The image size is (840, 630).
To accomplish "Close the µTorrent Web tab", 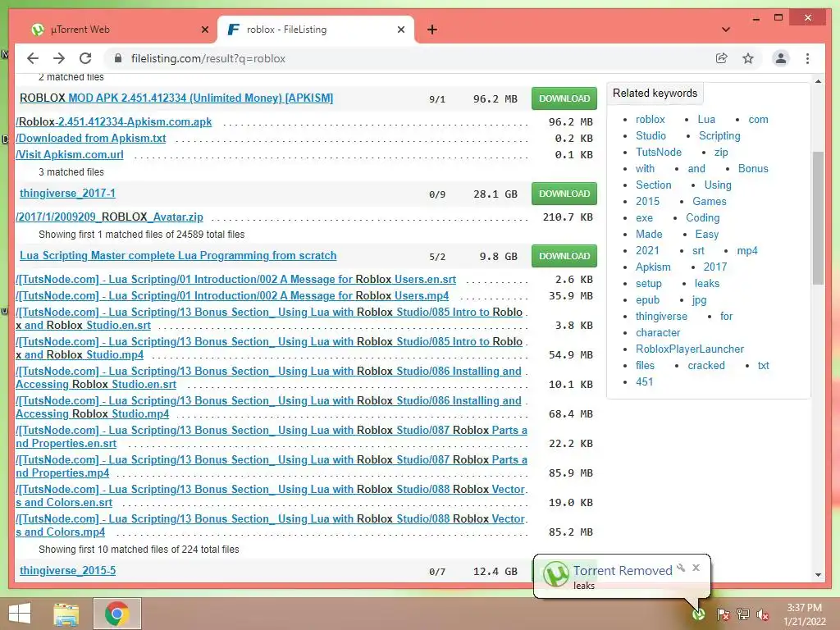I will click(x=204, y=30).
